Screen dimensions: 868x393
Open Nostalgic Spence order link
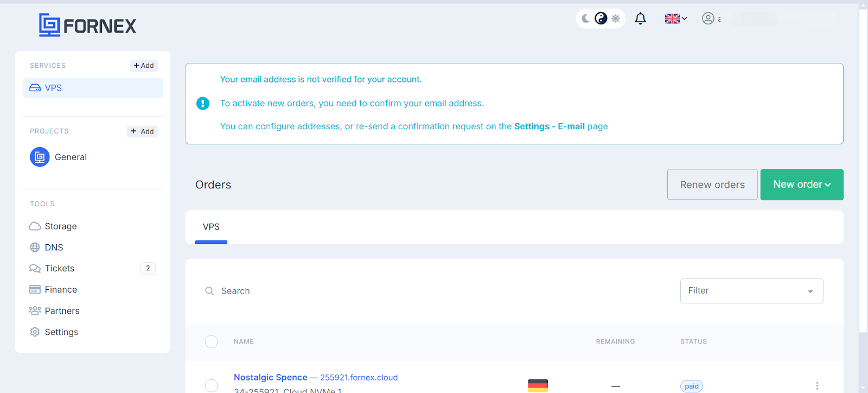tap(271, 377)
